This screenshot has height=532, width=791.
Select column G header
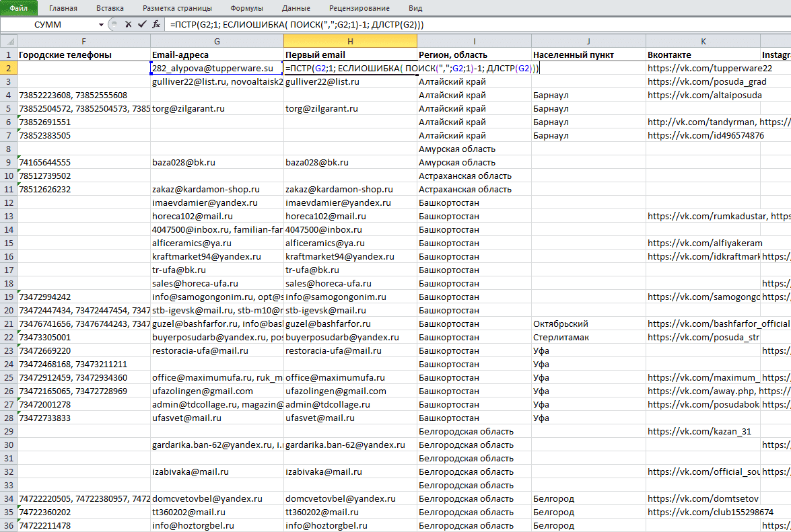(x=217, y=41)
